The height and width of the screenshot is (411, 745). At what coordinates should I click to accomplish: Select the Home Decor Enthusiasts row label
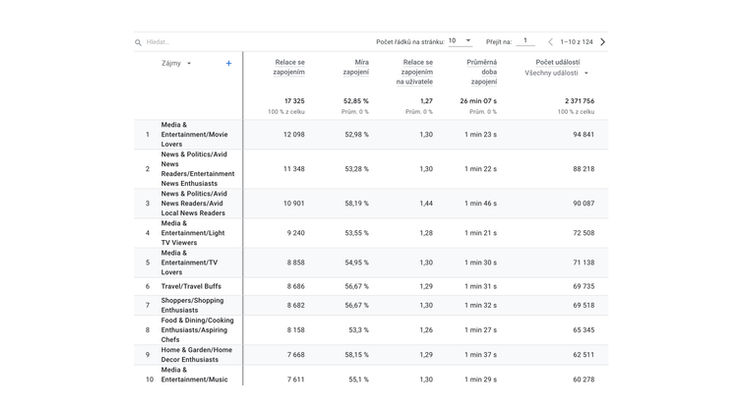coord(197,354)
